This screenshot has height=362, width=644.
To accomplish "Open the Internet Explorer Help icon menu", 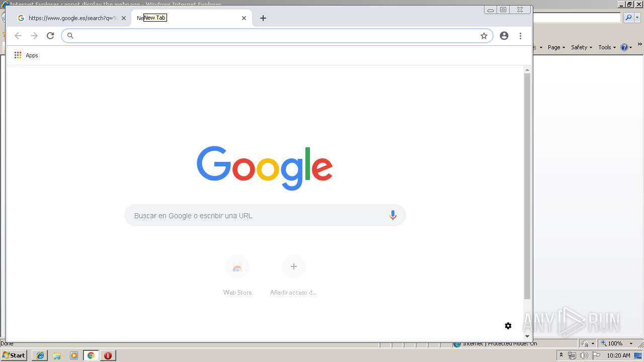I will [626, 47].
